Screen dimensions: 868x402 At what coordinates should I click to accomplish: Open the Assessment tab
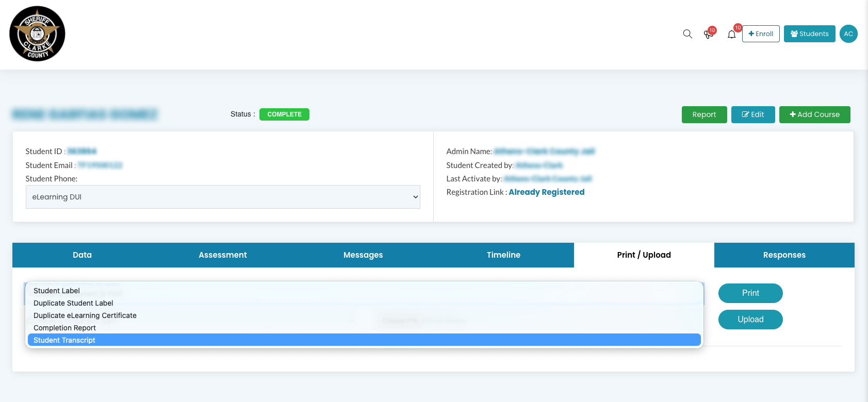[x=223, y=255]
